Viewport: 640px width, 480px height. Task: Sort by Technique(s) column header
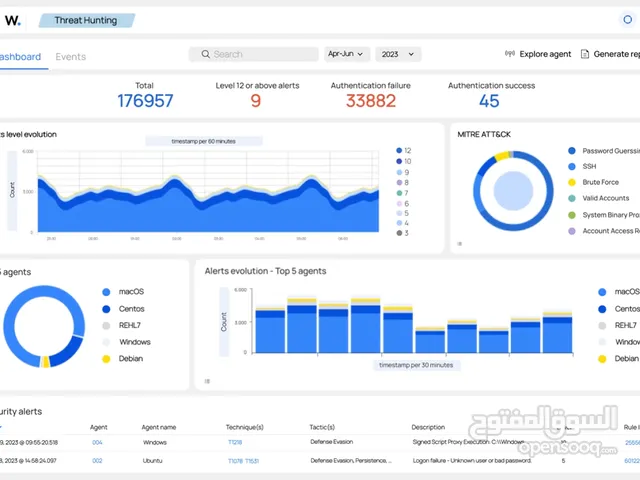click(x=244, y=427)
